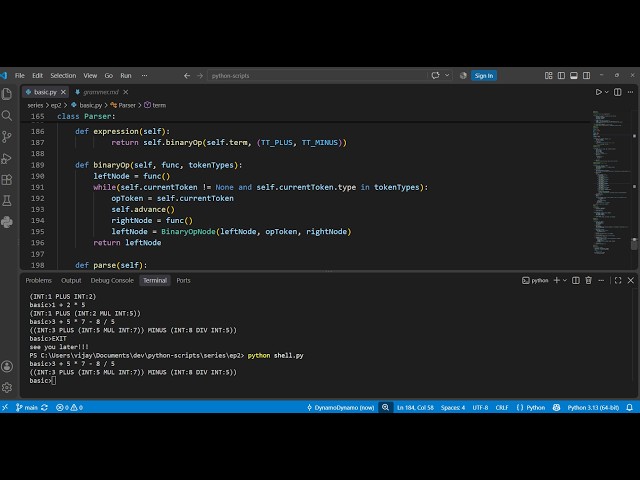Switch to the Problems panel tab

pos(39,280)
